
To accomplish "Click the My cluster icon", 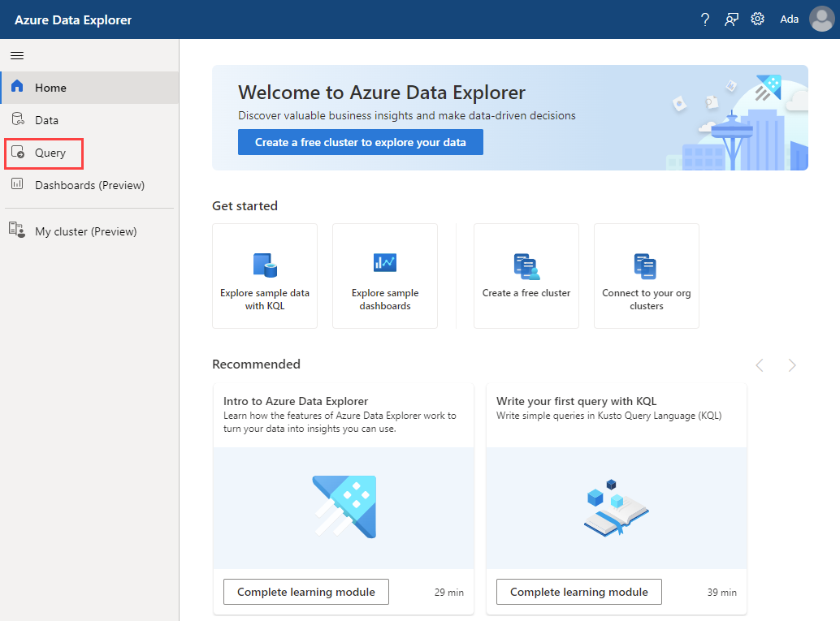I will click(x=17, y=230).
